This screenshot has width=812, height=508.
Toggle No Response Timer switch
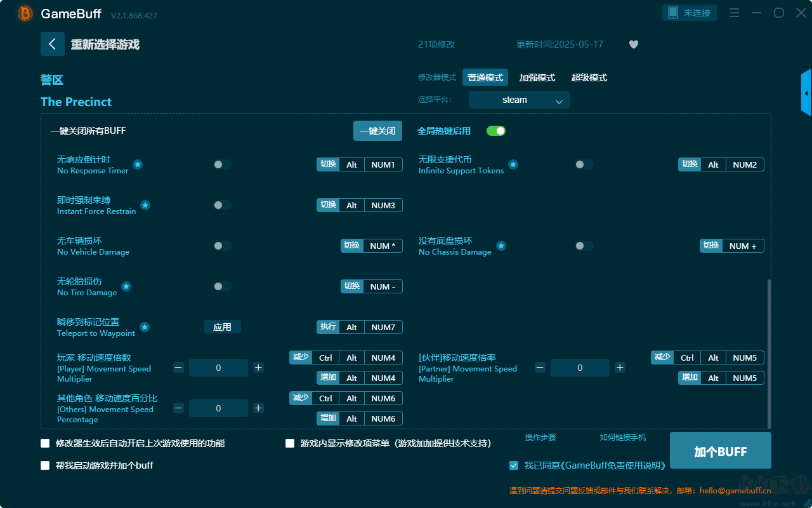point(223,164)
